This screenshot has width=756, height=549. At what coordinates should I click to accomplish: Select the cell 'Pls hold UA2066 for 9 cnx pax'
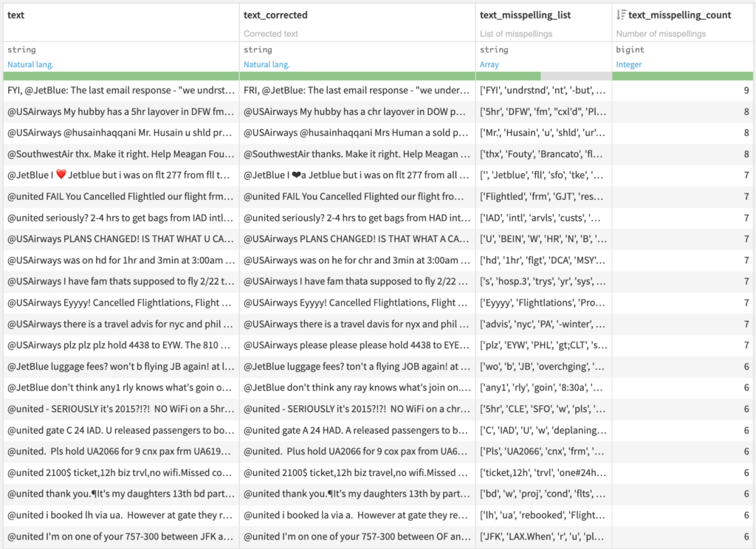click(121, 452)
